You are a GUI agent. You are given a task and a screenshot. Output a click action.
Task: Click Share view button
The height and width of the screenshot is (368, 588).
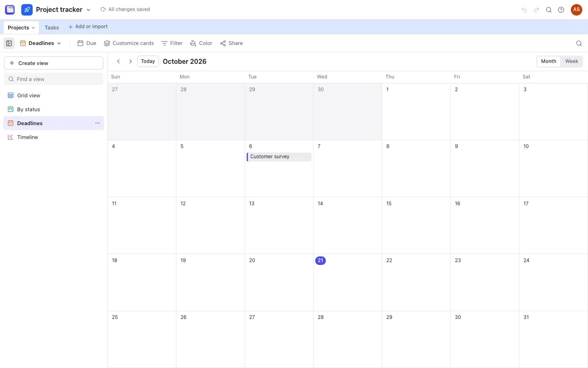point(232,43)
